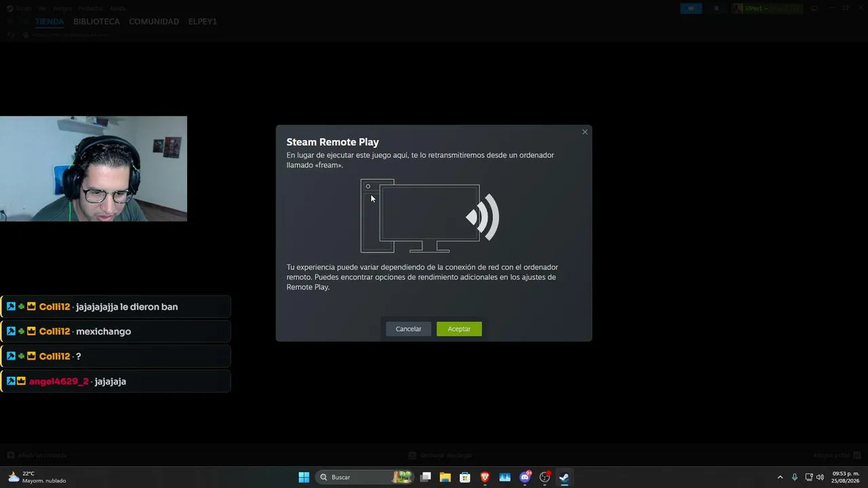Click the text 'En lugar de ejecutar este juego aquí'

pyautogui.click(x=347, y=155)
